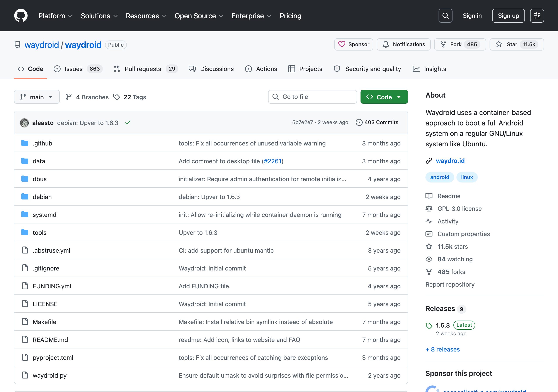Click the Fork icon
Screen dimensions: 558x392
[x=443, y=44]
